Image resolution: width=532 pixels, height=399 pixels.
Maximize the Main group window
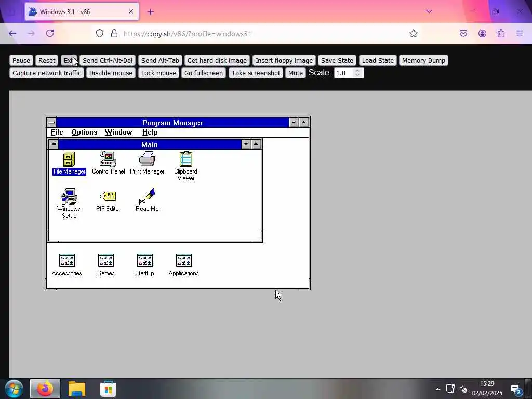click(x=256, y=144)
